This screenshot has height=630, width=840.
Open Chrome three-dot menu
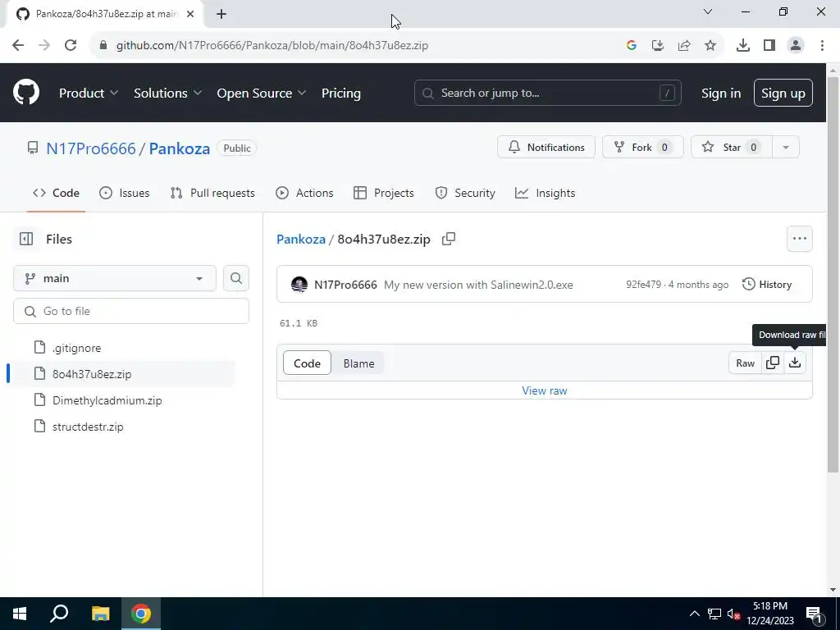[822, 46]
